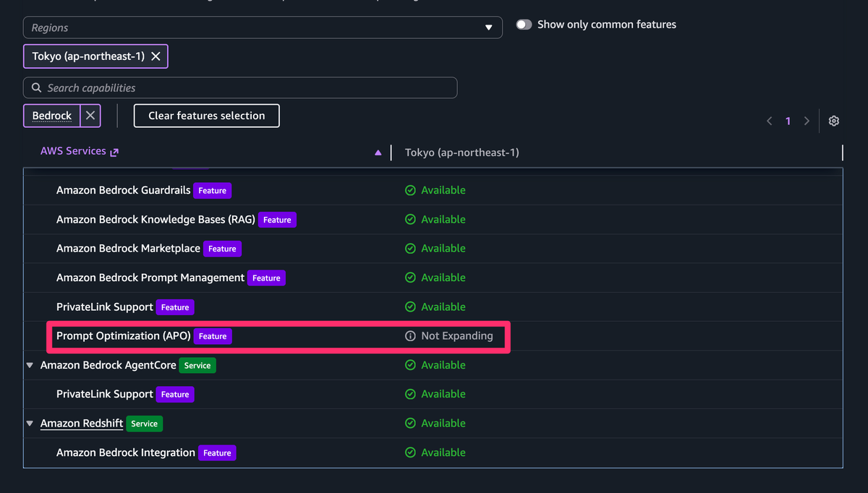
Task: Click Clear features selection button
Action: click(x=207, y=116)
